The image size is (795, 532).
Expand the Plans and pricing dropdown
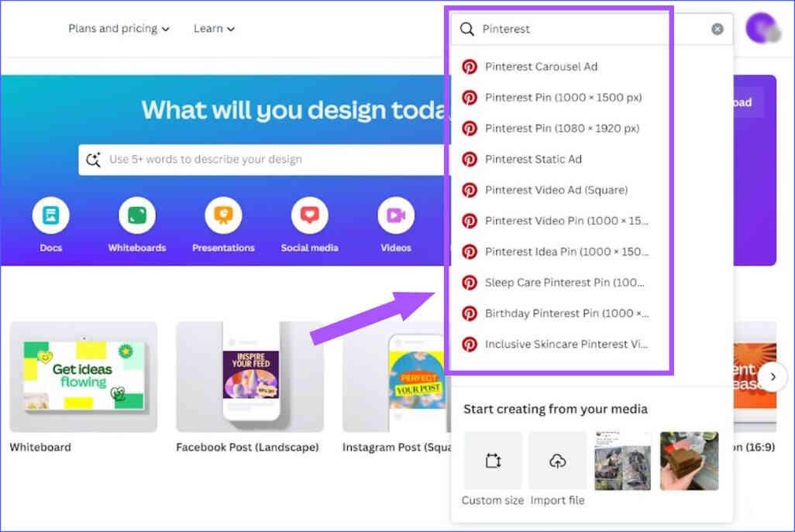(x=118, y=29)
